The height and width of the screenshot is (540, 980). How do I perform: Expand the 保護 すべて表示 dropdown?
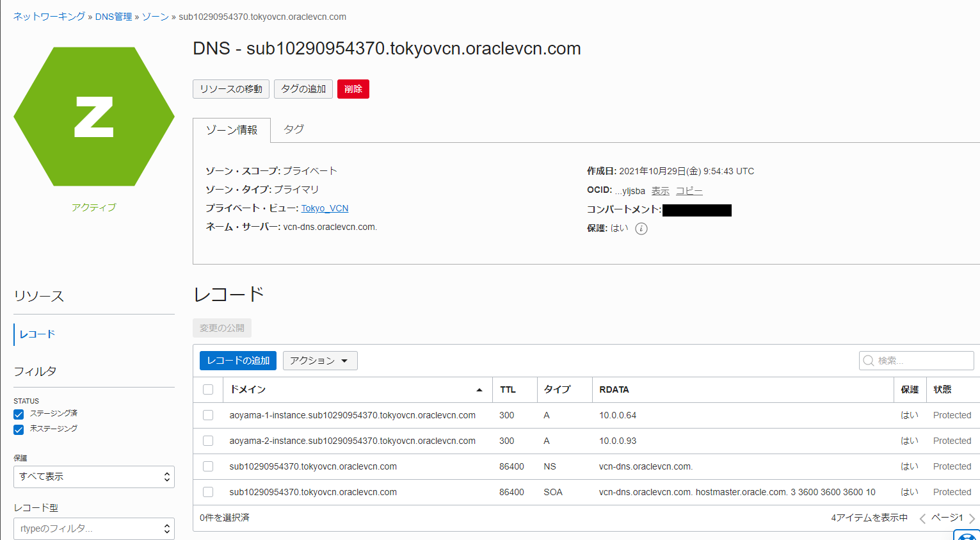coord(93,477)
